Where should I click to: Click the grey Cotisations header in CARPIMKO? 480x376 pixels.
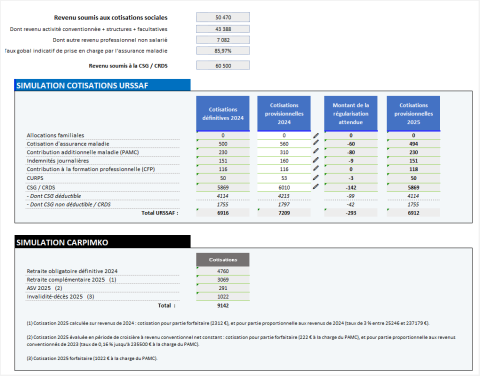[x=223, y=260]
